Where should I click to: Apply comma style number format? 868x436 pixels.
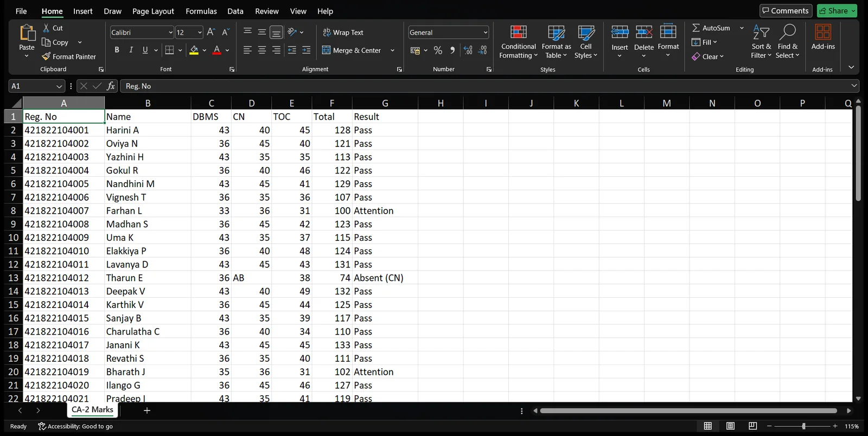click(452, 50)
